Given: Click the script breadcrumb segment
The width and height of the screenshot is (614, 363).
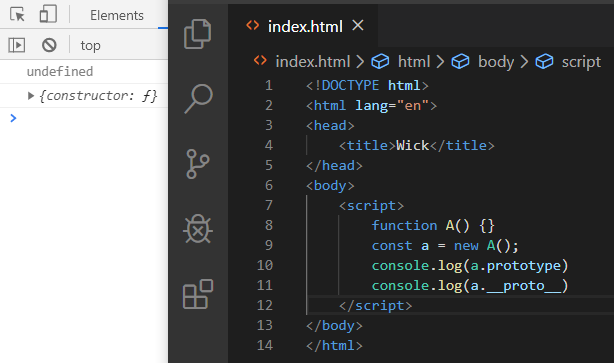Looking at the screenshot, I should pos(581,62).
